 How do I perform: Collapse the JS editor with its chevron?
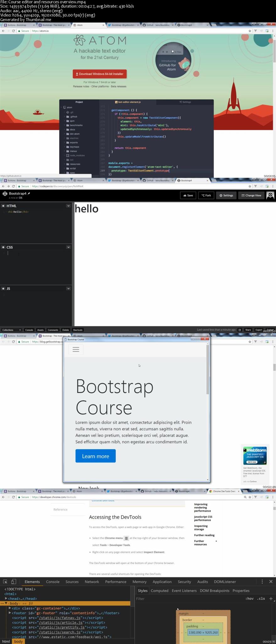(x=68, y=288)
